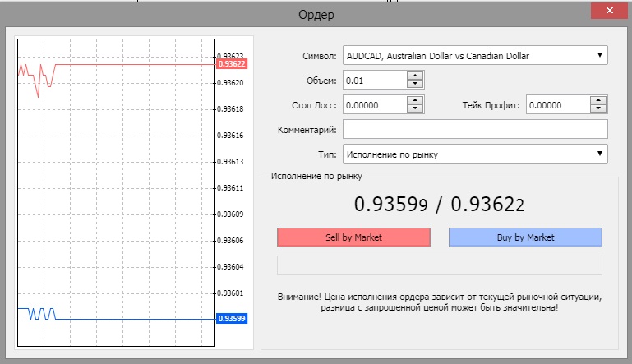
Task: Click the Объем volume input field
Action: (x=374, y=81)
